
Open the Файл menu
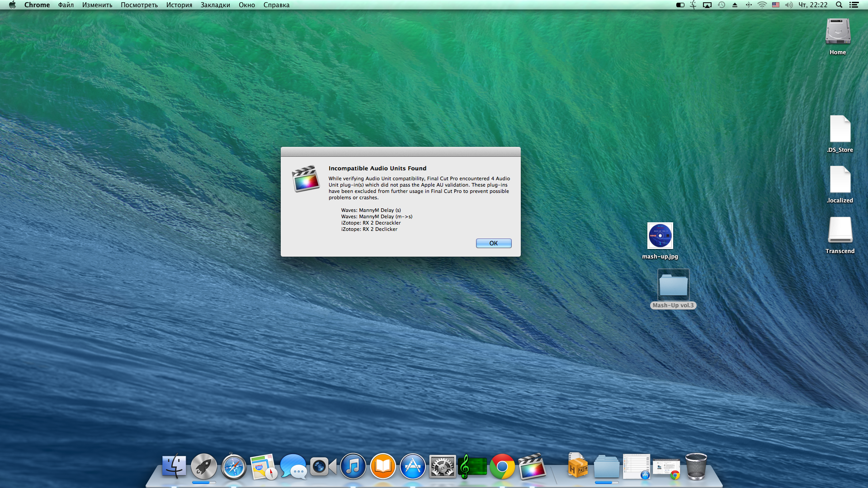pyautogui.click(x=66, y=5)
